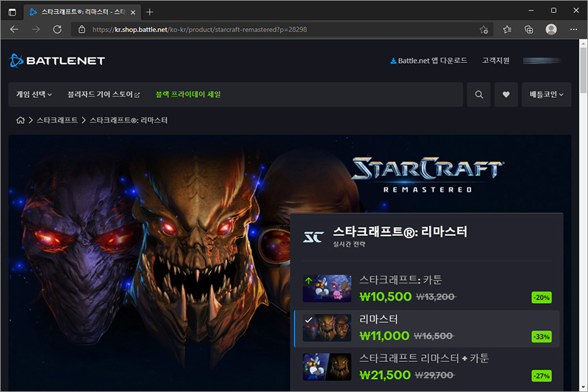Image resolution: width=588 pixels, height=392 pixels.
Task: Open browser Settings and more menu
Action: click(x=574, y=29)
